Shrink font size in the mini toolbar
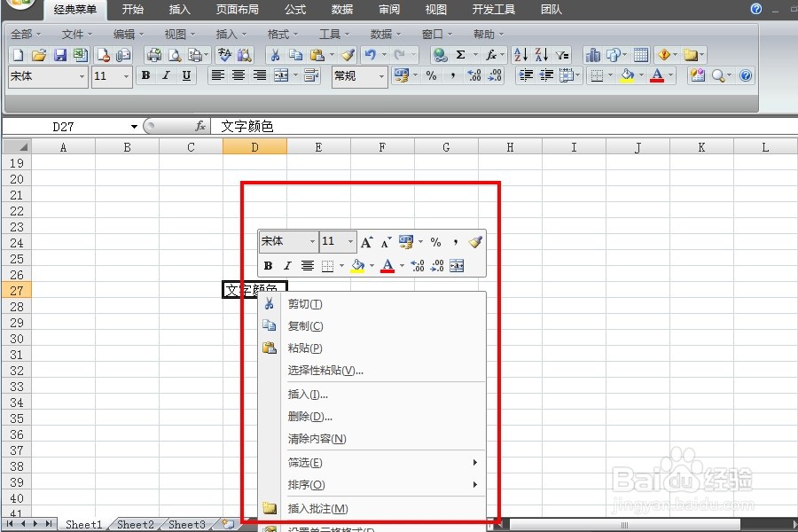Viewport: 798px width, 532px height. coord(387,242)
